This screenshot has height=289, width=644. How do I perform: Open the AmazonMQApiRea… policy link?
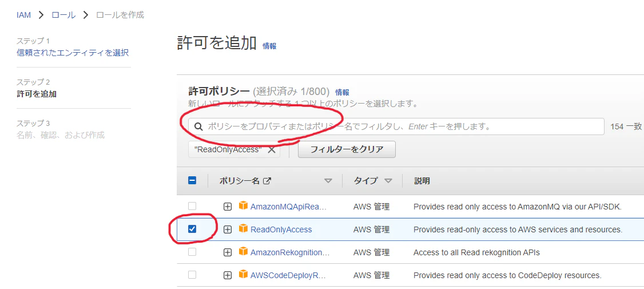(288, 207)
